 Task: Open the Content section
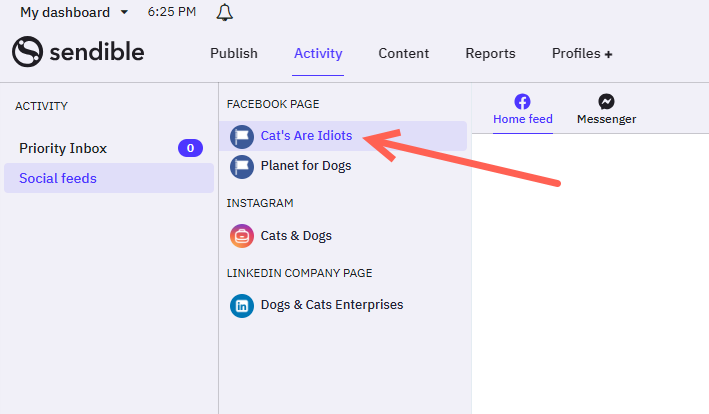(x=403, y=53)
